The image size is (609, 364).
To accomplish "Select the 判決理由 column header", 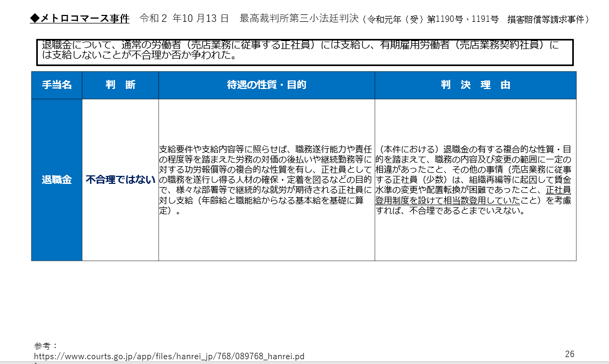I will point(475,85).
